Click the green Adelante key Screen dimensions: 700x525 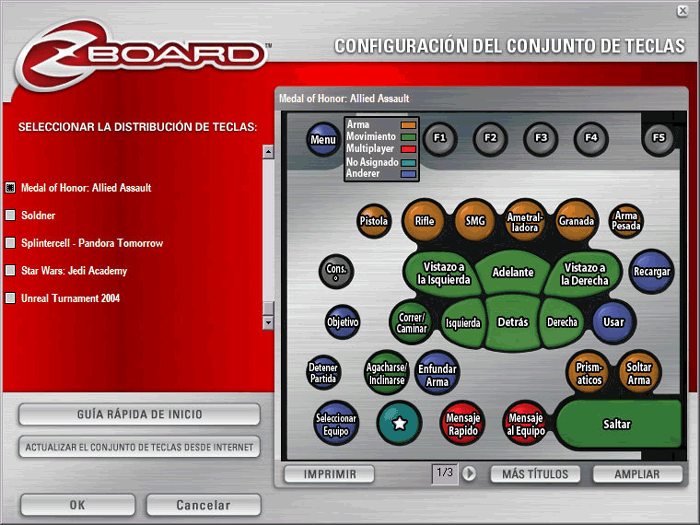(512, 272)
